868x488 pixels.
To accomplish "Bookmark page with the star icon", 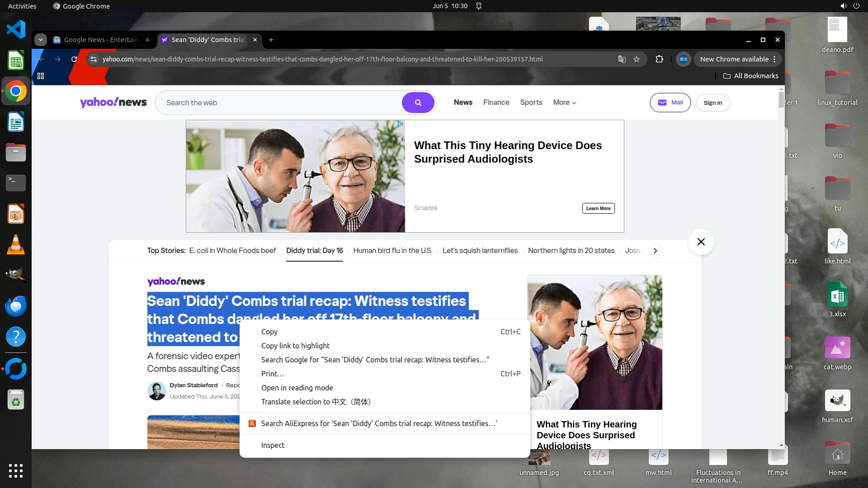I will (x=637, y=59).
